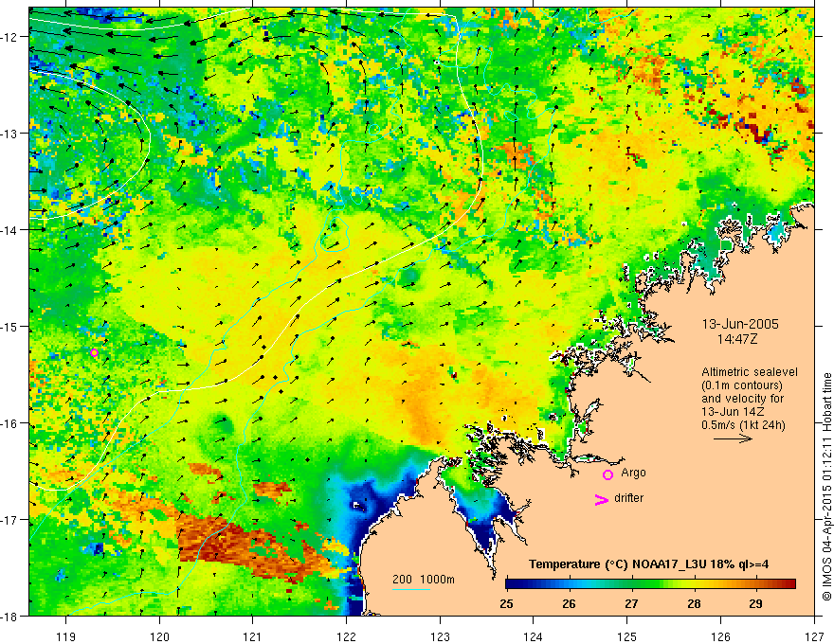Click the Argo legend circle symbol
The width and height of the screenshot is (834, 644).
[607, 474]
